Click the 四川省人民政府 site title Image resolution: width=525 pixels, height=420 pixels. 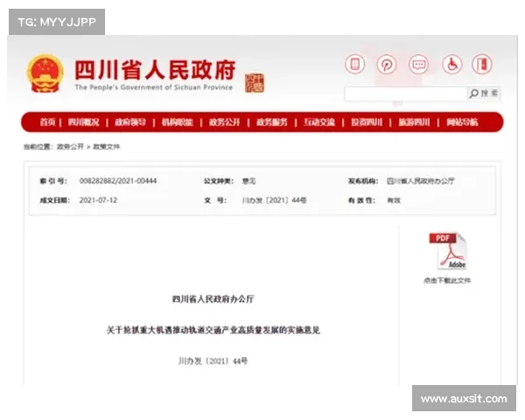pos(155,70)
